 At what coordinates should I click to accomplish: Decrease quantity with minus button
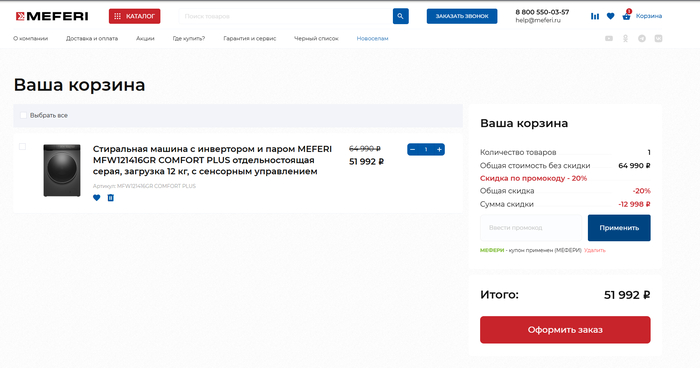[x=412, y=149]
